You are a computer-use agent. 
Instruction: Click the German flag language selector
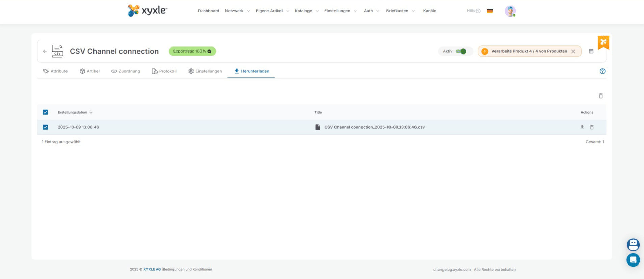click(490, 11)
